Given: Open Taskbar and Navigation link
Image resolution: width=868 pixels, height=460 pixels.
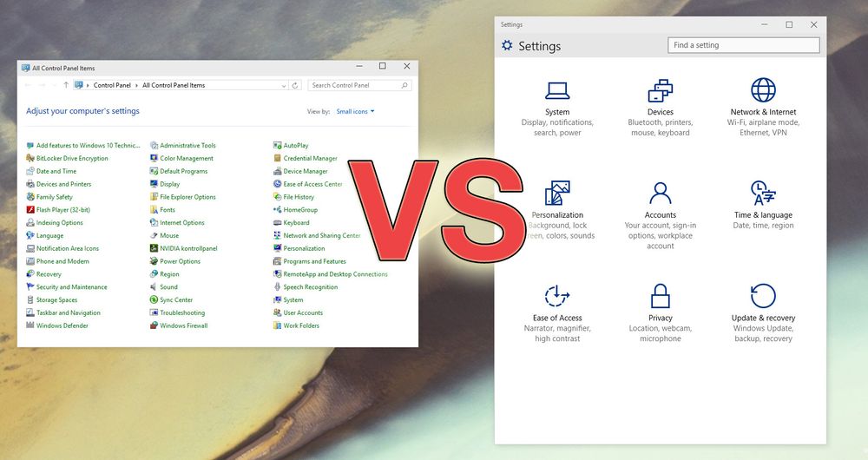Looking at the screenshot, I should [68, 312].
